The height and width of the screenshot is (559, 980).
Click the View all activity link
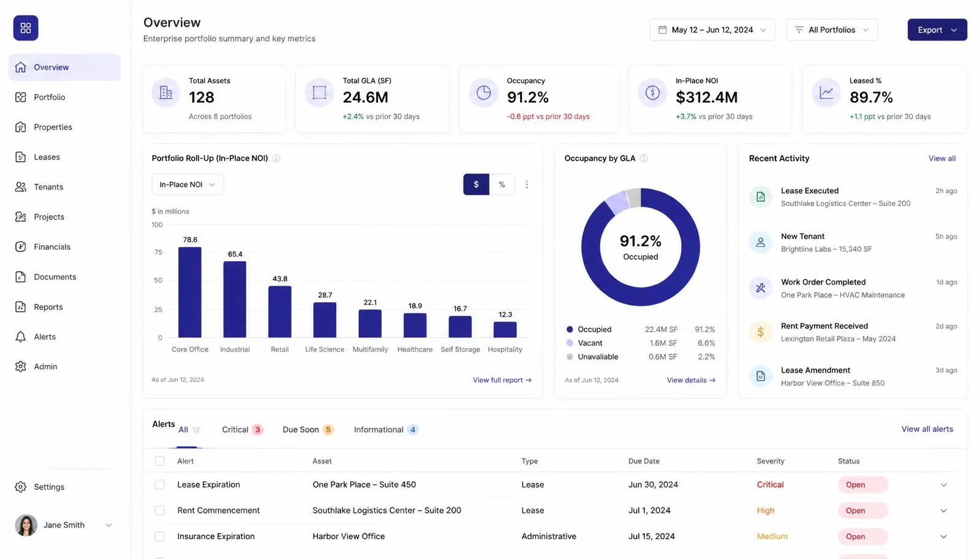942,159
